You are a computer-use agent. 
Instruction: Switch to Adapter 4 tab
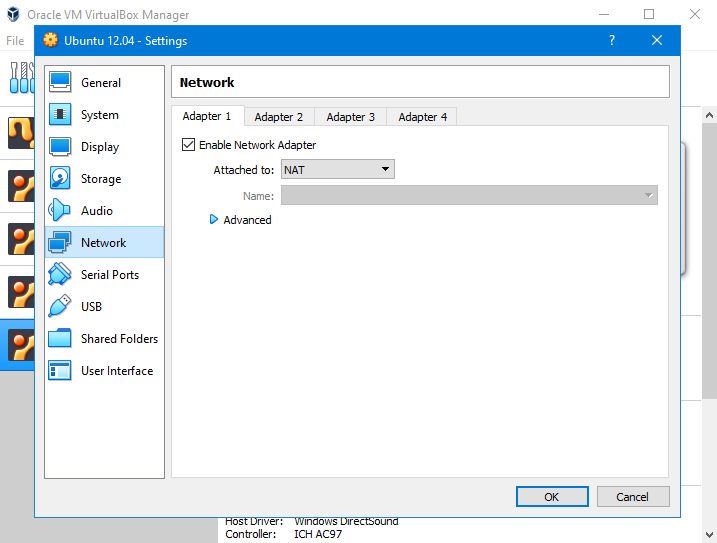click(423, 117)
